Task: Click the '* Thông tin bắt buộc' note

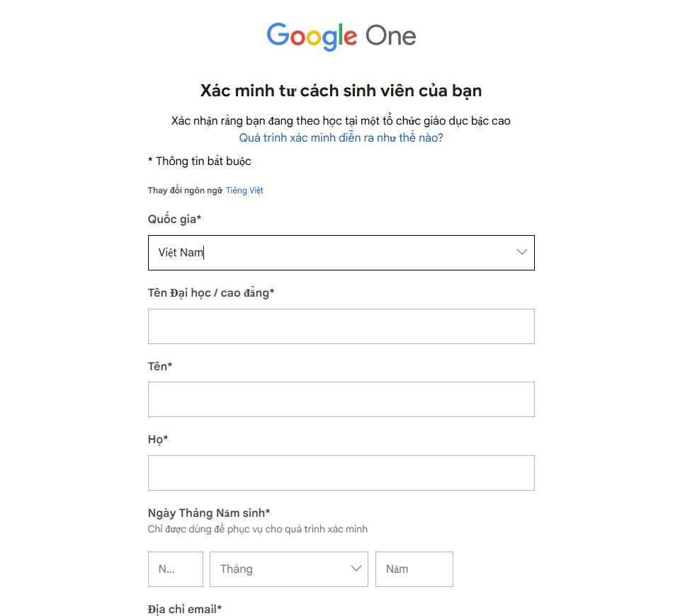Action: (200, 161)
